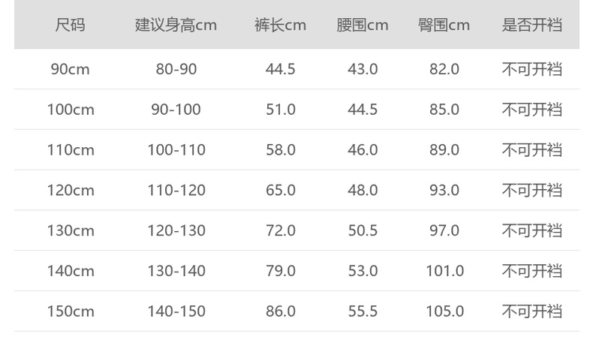The height and width of the screenshot is (364, 593).
Task: Click 不可开裆 in the 150cm row
Action: point(531,311)
